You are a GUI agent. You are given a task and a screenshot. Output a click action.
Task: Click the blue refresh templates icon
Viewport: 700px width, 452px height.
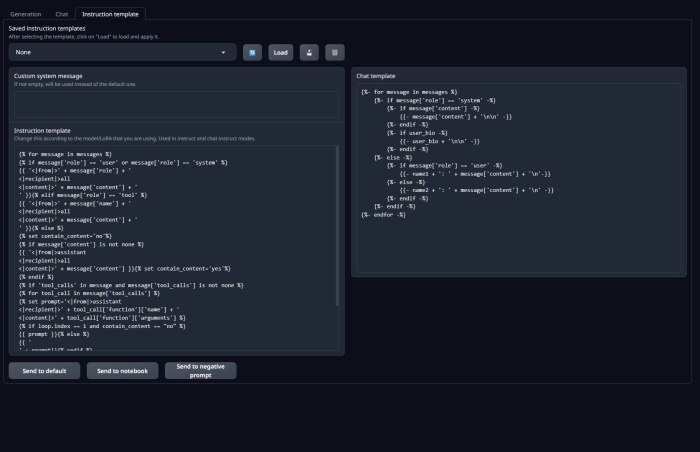(x=252, y=52)
